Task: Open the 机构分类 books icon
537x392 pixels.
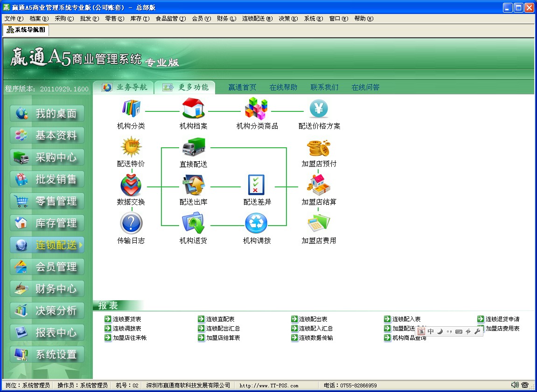Action: (131, 110)
